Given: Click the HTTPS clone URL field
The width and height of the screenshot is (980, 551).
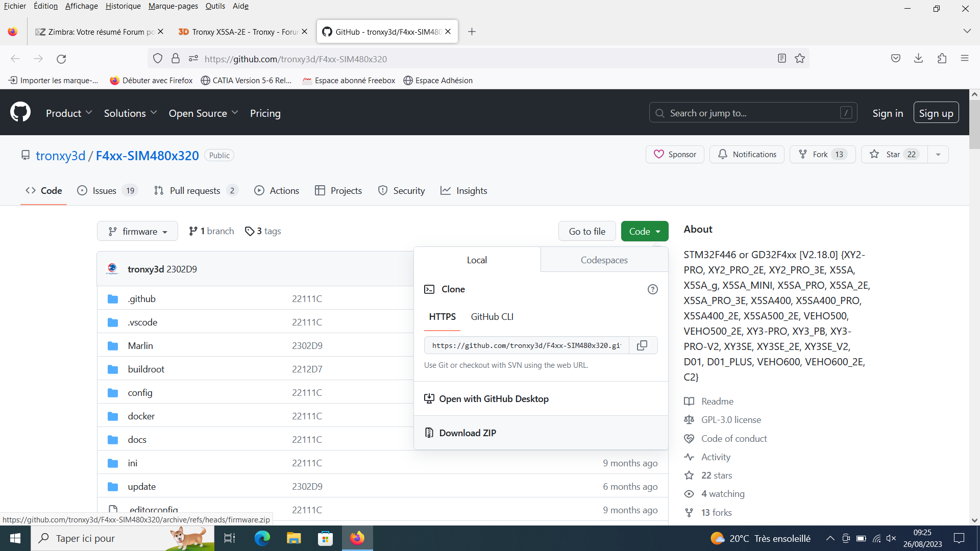Looking at the screenshot, I should pyautogui.click(x=526, y=345).
